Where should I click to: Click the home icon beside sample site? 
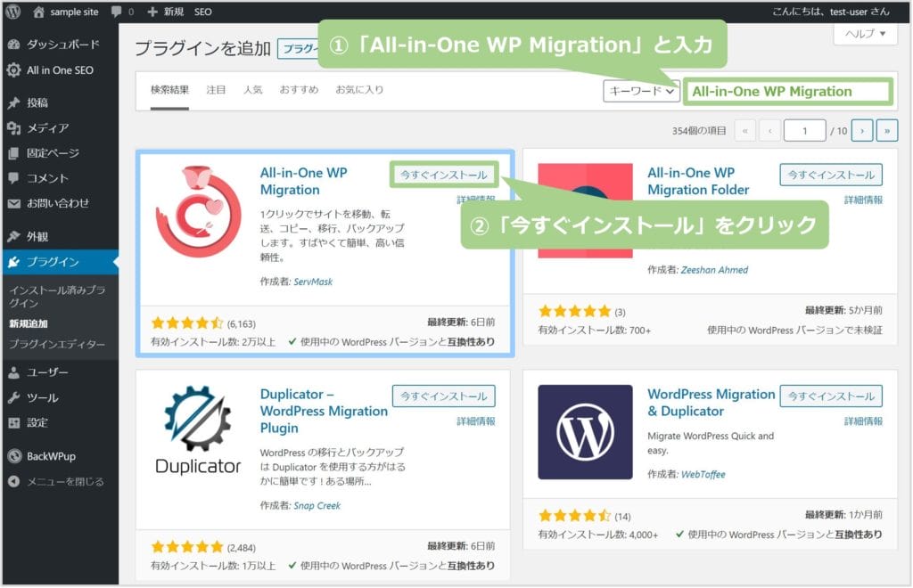[x=38, y=12]
